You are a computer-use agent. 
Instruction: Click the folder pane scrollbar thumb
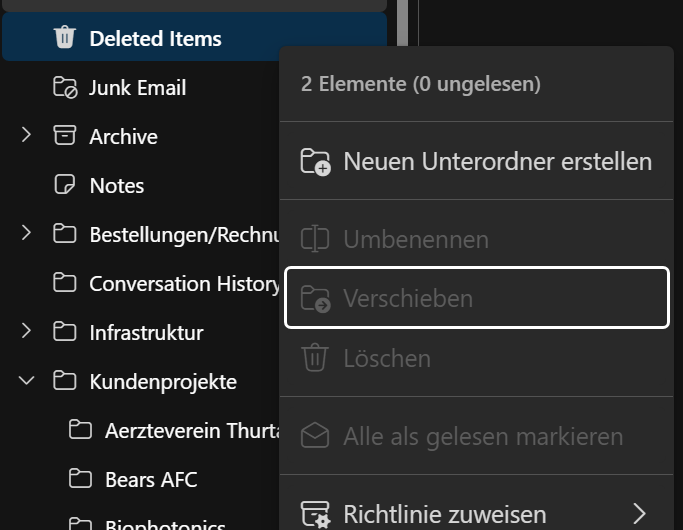click(x=402, y=22)
